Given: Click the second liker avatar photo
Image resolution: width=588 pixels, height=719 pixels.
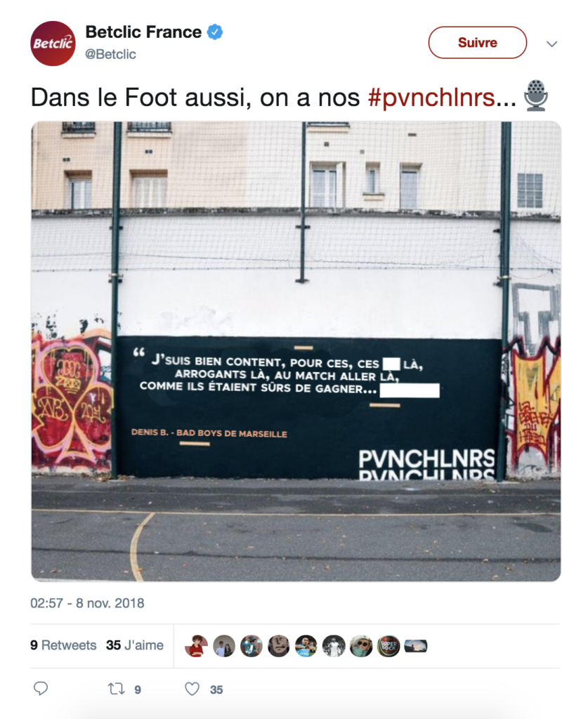Looking at the screenshot, I should (x=224, y=646).
